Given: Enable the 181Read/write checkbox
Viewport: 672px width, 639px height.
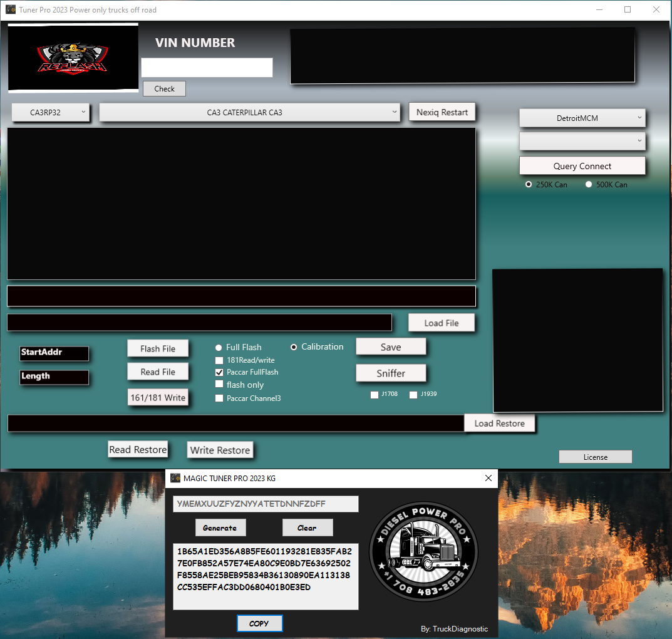Looking at the screenshot, I should tap(219, 360).
